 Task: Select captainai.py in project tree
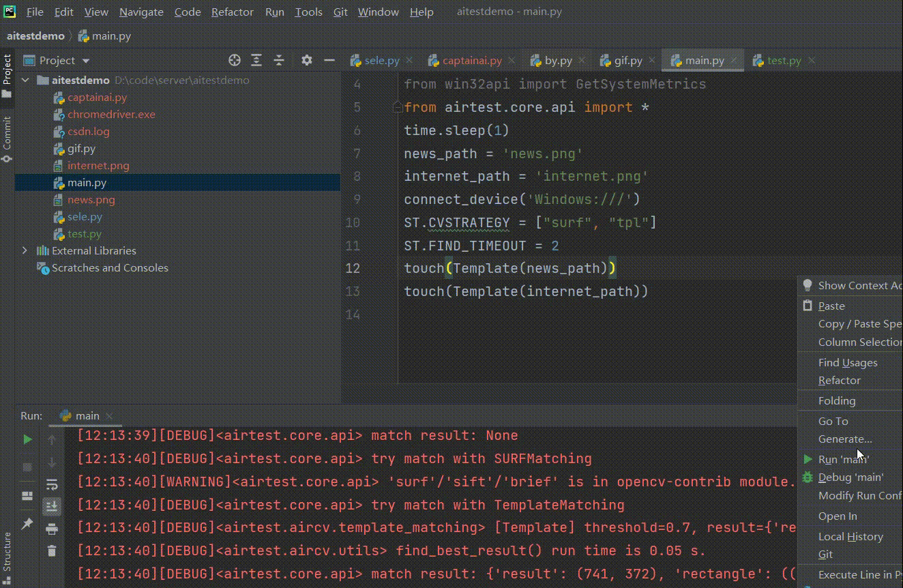[97, 98]
